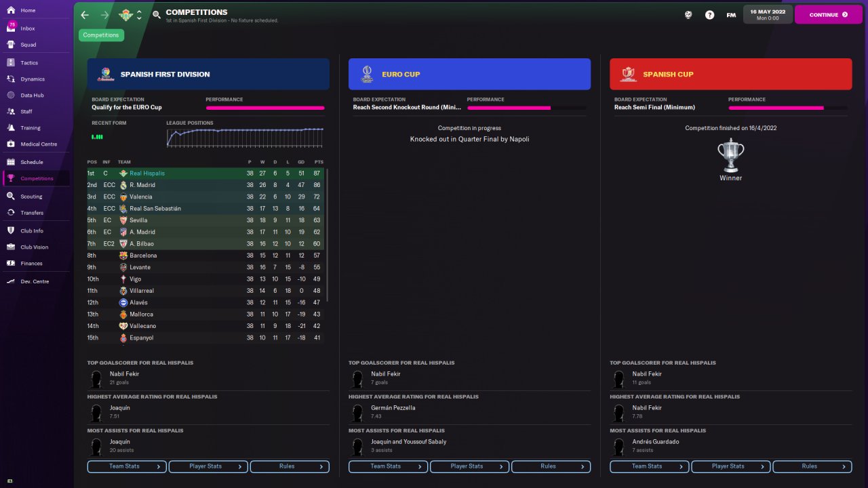Expand the Euro Cup Team Stats button
Viewport: 868px width, 488px height.
click(389, 466)
